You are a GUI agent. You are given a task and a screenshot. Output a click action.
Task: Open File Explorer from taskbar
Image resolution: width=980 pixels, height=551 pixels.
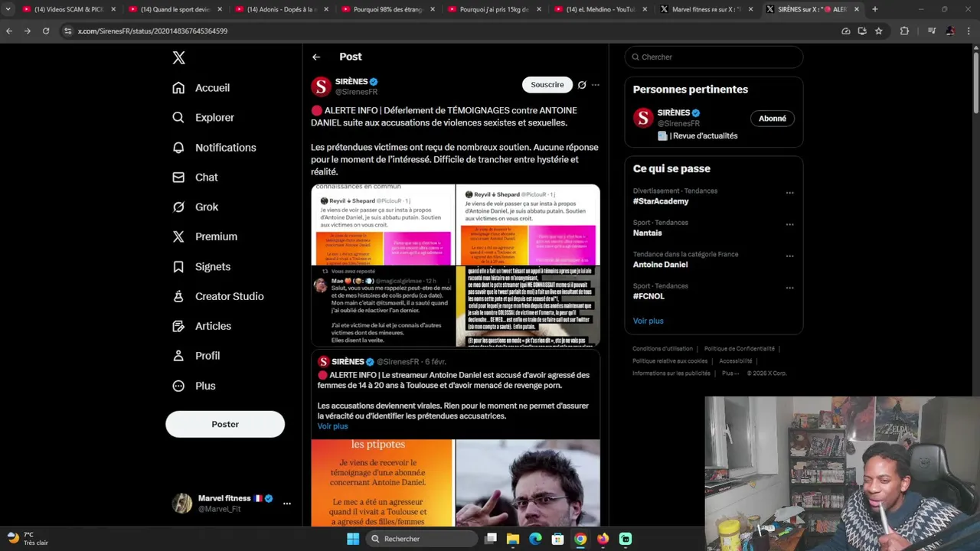tap(513, 539)
